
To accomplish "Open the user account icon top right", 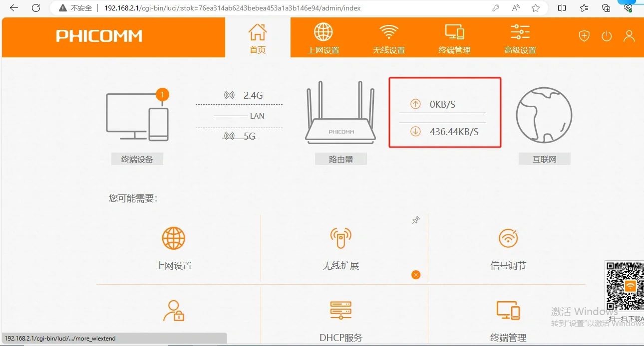I will pos(629,35).
